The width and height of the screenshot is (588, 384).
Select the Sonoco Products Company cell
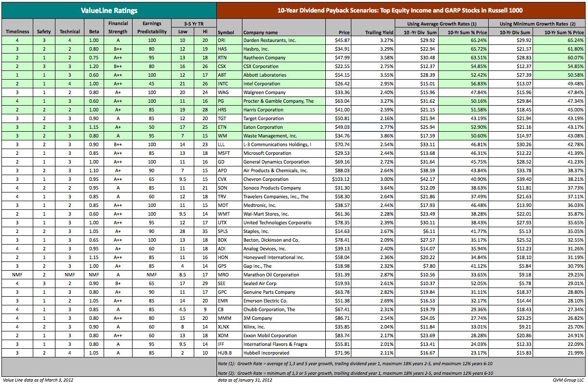(x=284, y=188)
